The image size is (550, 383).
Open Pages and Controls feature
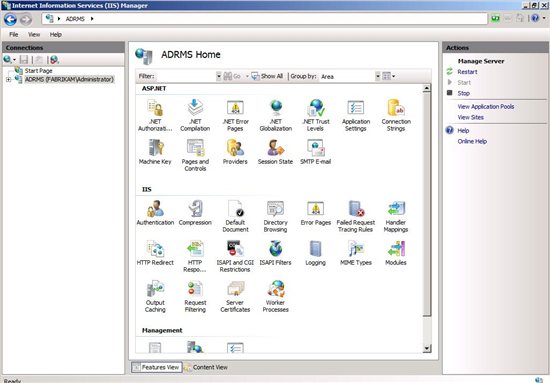tap(195, 155)
